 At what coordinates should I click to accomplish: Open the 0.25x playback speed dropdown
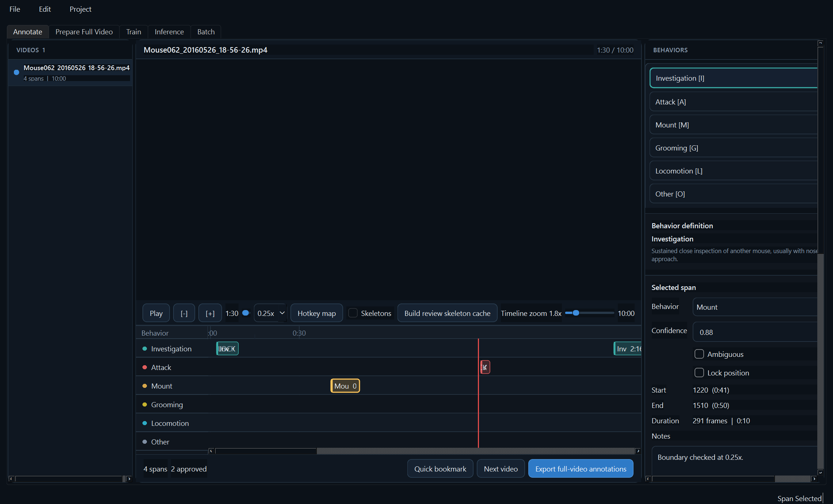[x=270, y=313]
